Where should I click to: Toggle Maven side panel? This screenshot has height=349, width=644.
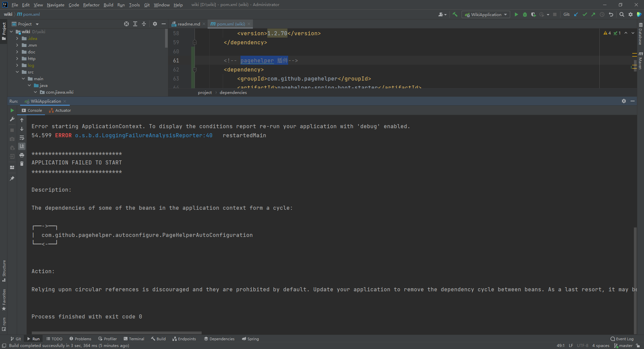click(x=640, y=61)
